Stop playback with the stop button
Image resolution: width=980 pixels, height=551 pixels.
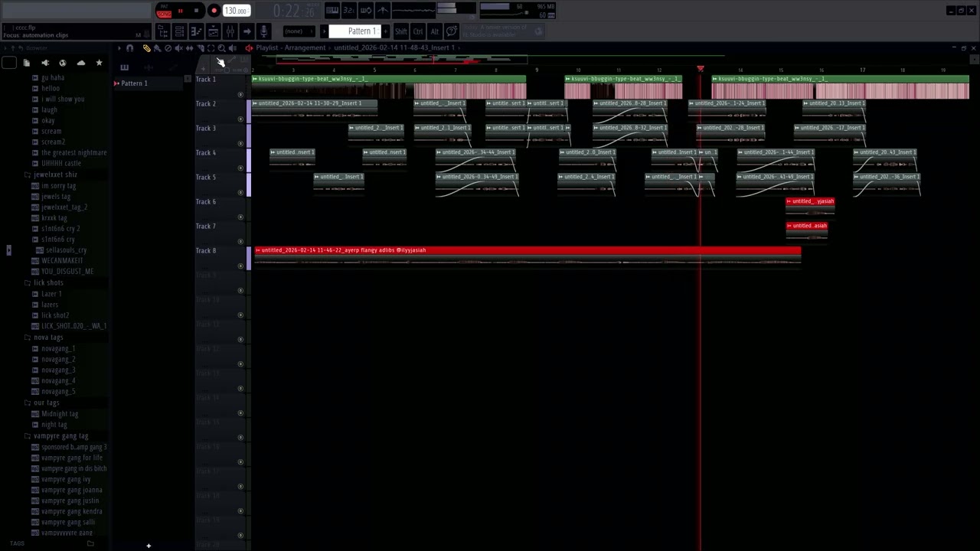pos(196,11)
